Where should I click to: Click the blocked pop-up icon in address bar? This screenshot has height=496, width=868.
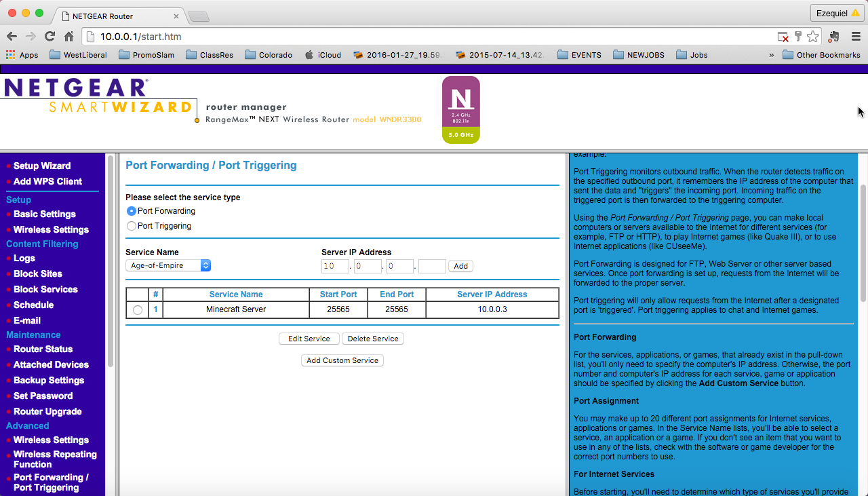(783, 37)
